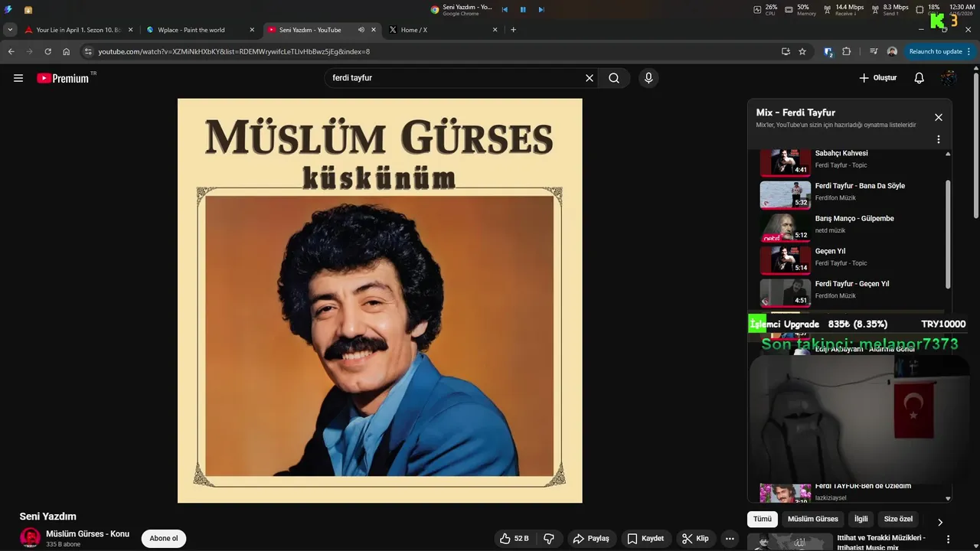Open Chrome media controls icon
This screenshot has height=551, width=980.
click(874, 51)
